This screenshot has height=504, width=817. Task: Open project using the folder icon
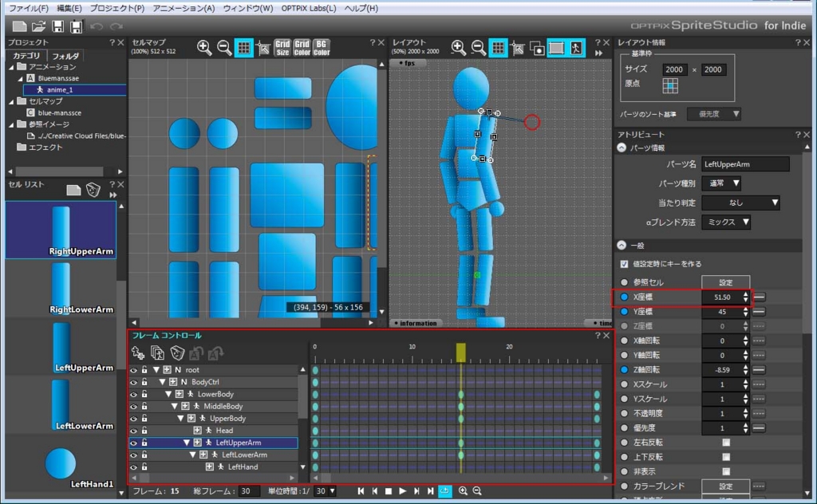(x=37, y=26)
